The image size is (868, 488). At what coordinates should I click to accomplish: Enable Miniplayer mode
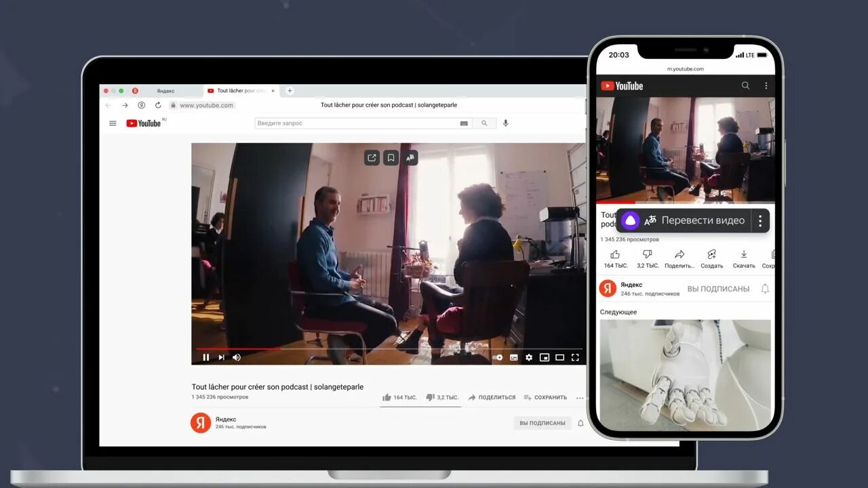(545, 357)
